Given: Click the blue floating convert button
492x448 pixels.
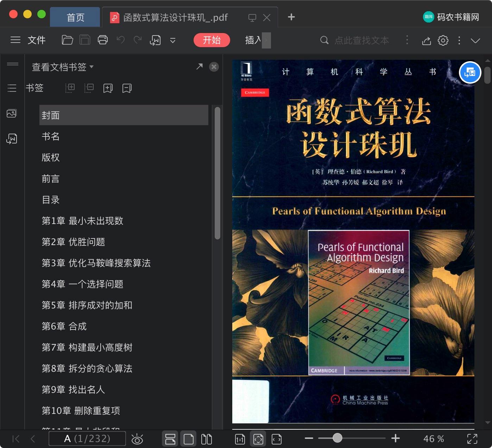Looking at the screenshot, I should click(470, 72).
